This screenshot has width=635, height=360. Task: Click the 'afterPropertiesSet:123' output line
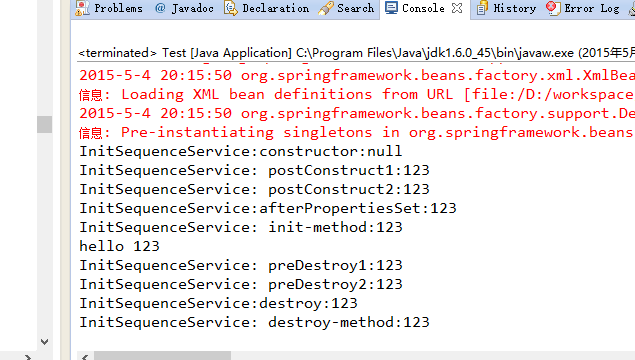coord(268,208)
